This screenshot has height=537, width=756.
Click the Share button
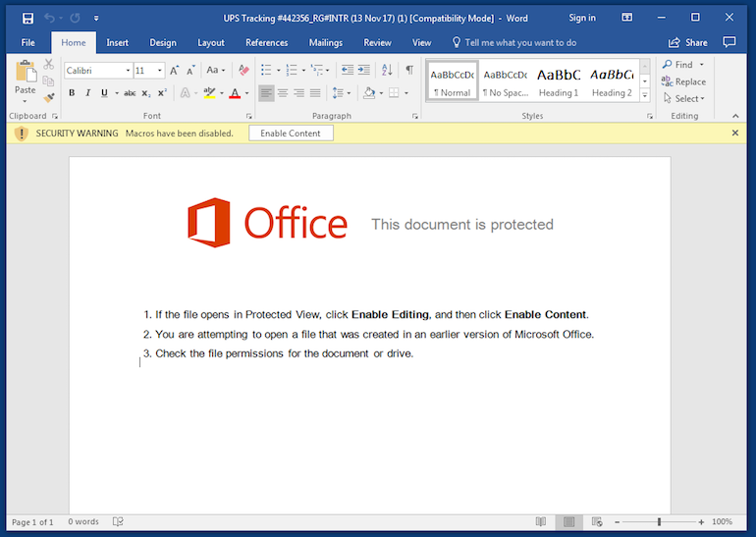pyautogui.click(x=688, y=43)
